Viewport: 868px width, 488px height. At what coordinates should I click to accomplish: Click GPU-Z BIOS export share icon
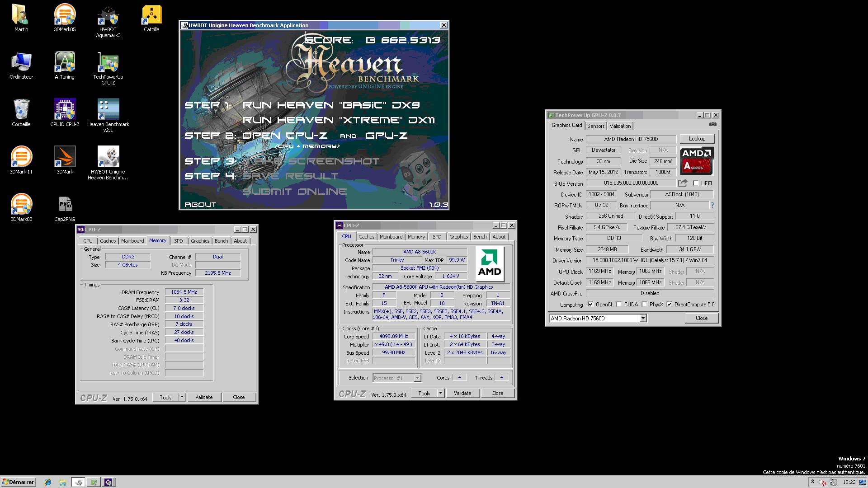(x=683, y=183)
